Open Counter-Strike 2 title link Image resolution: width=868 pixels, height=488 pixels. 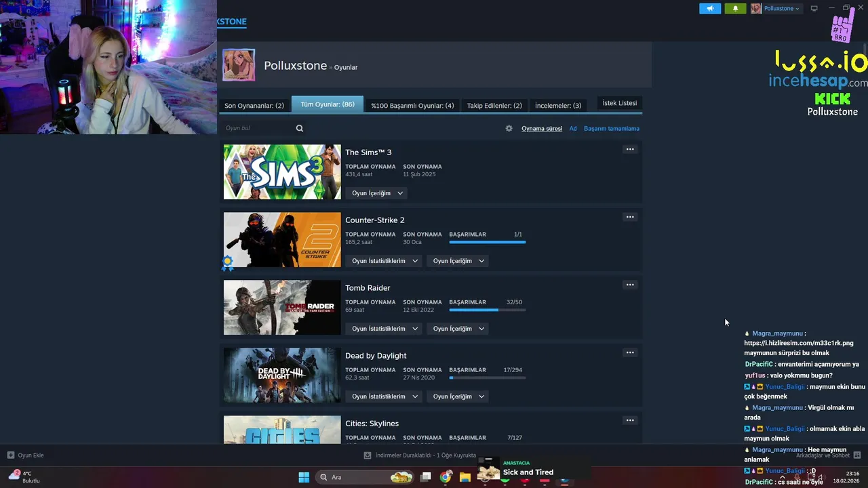375,220
